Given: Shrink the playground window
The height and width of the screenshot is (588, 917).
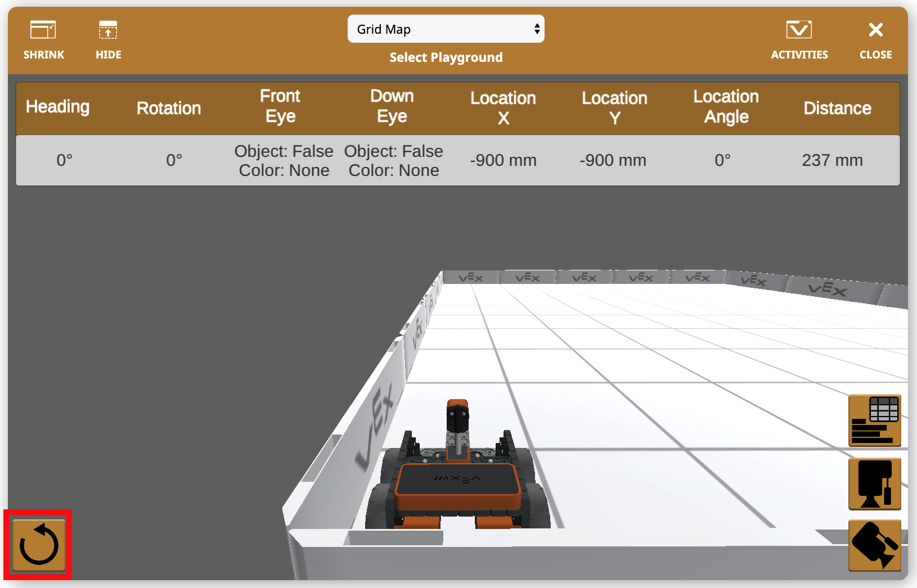Looking at the screenshot, I should point(44,39).
